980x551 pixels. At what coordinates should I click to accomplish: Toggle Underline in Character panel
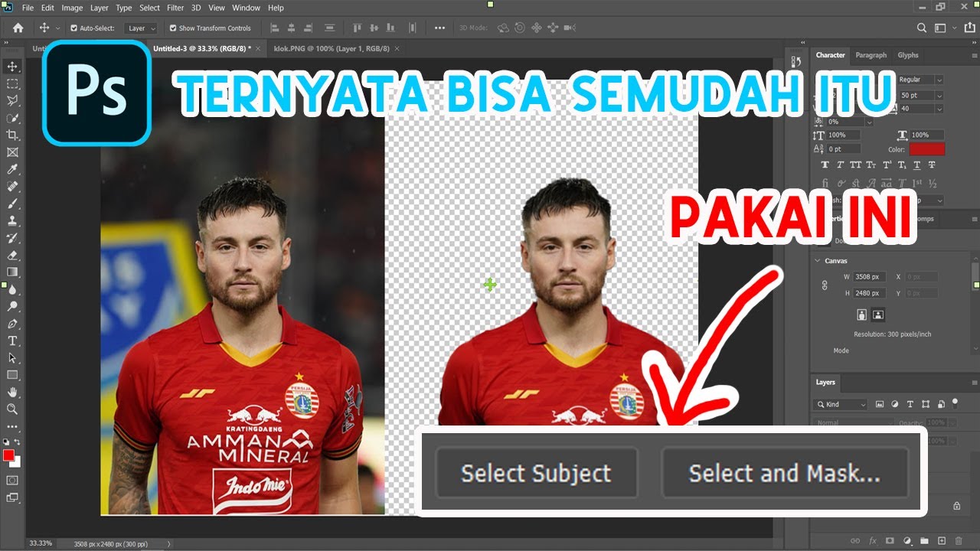916,165
